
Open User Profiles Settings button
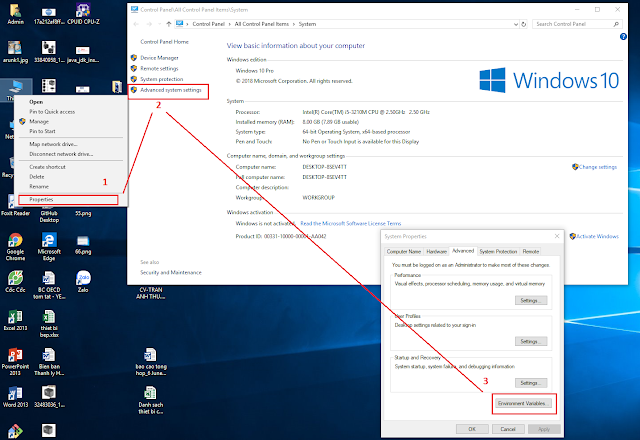tap(531, 341)
